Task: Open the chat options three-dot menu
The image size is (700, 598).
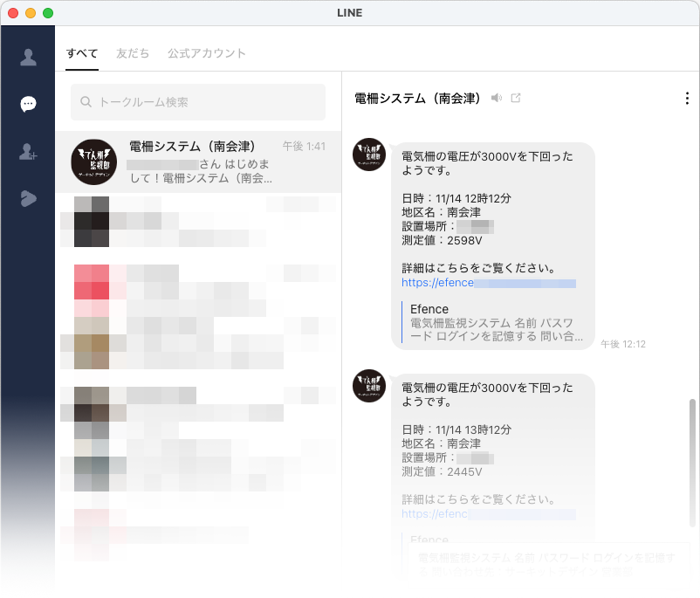Action: (687, 99)
